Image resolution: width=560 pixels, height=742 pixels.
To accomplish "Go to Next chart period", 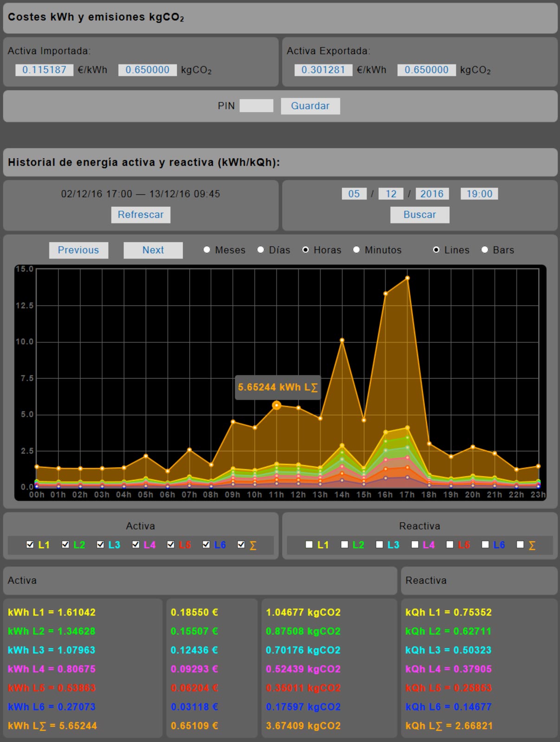I will tap(153, 250).
